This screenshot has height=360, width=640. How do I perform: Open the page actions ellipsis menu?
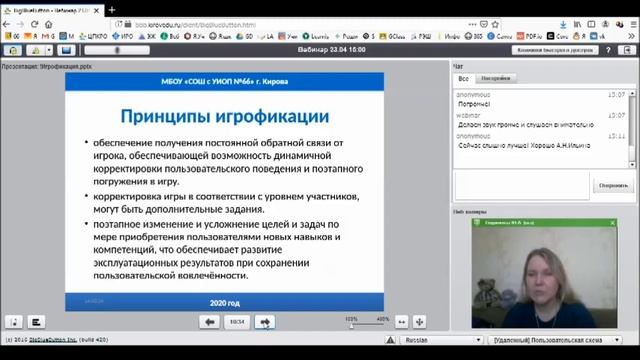click(x=472, y=24)
